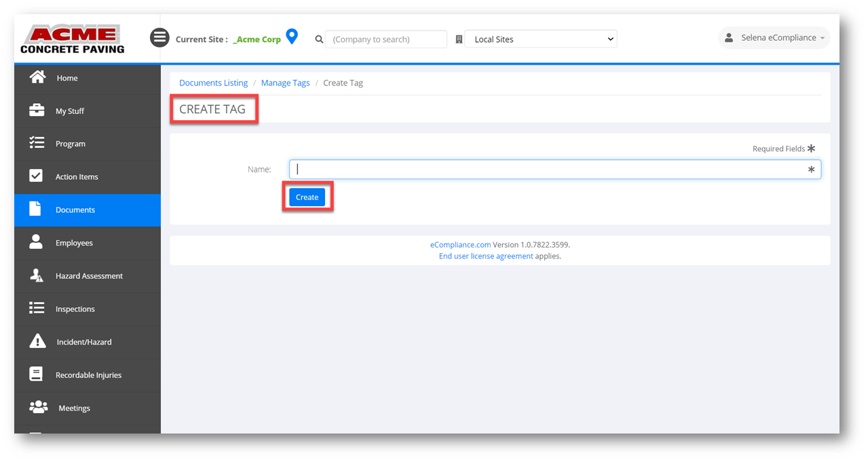The image size is (868, 462).
Task: Click the hamburger menu icon
Action: pos(159,37)
